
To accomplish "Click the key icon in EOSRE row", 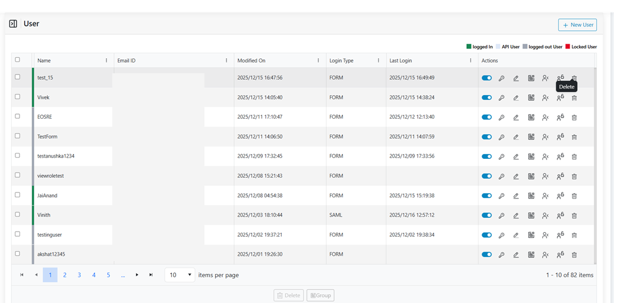I will point(502,118).
